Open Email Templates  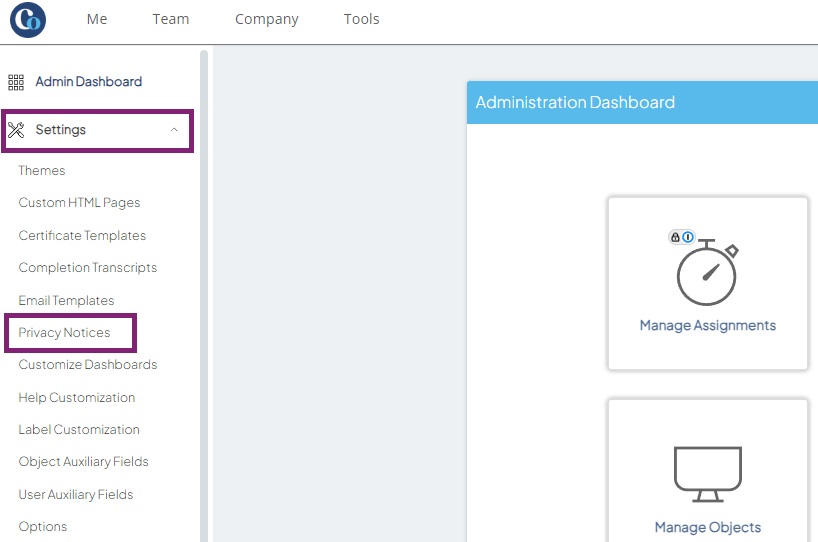pyautogui.click(x=66, y=300)
